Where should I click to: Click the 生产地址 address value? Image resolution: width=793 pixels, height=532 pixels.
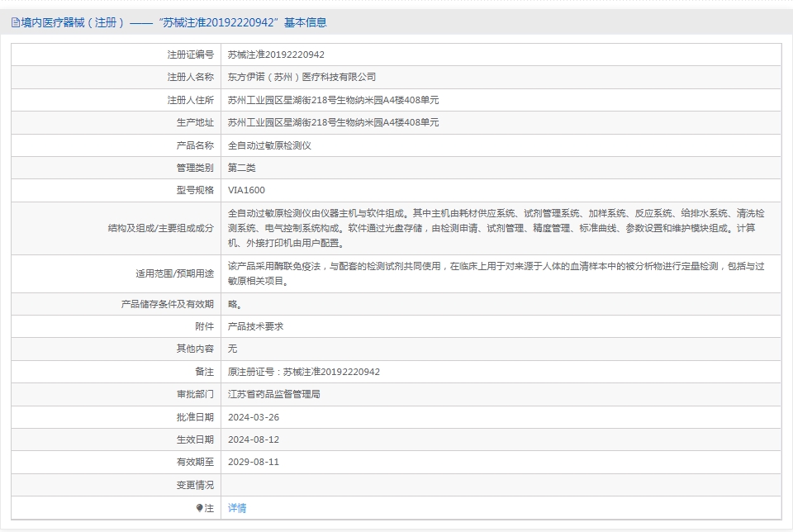point(333,122)
